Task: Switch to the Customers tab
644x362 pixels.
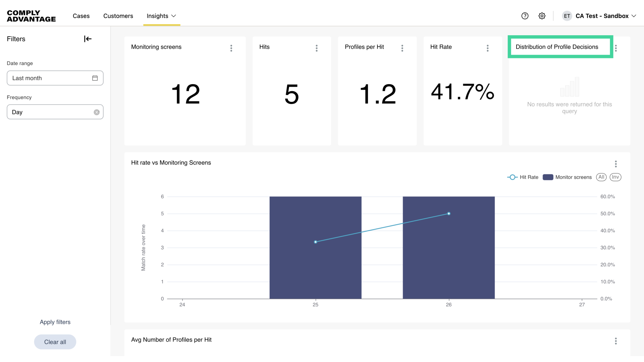Action: (x=118, y=16)
